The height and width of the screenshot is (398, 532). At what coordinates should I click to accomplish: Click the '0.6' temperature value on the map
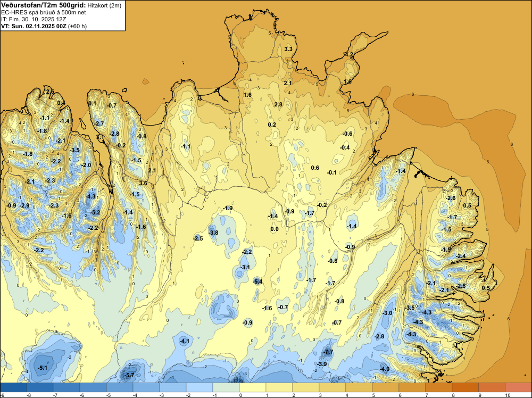(x=315, y=168)
